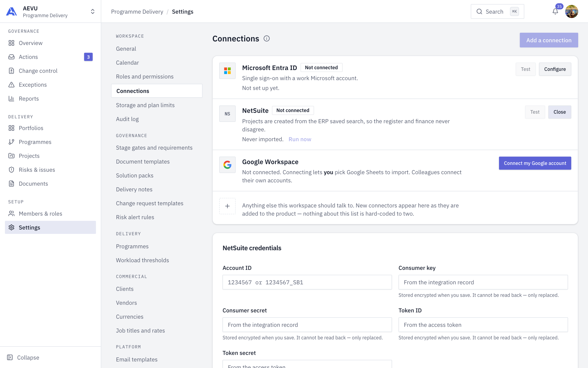
Task: Click the Consumer secret field
Action: pyautogui.click(x=307, y=325)
